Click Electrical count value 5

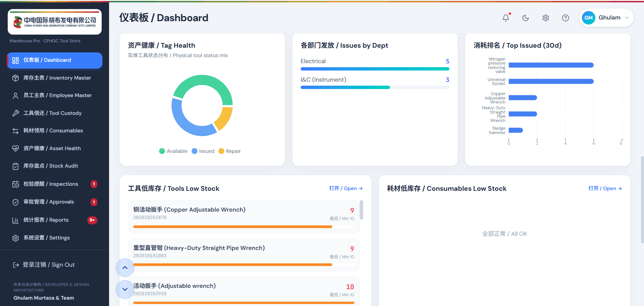447,61
